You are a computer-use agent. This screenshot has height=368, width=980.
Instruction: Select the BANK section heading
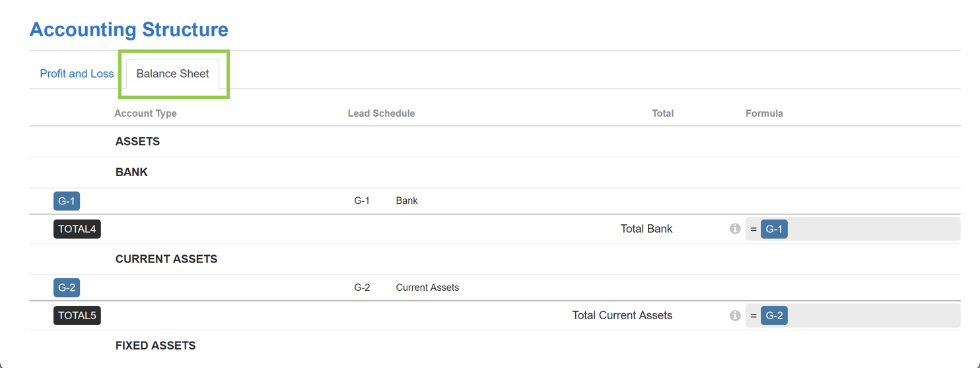pos(131,172)
